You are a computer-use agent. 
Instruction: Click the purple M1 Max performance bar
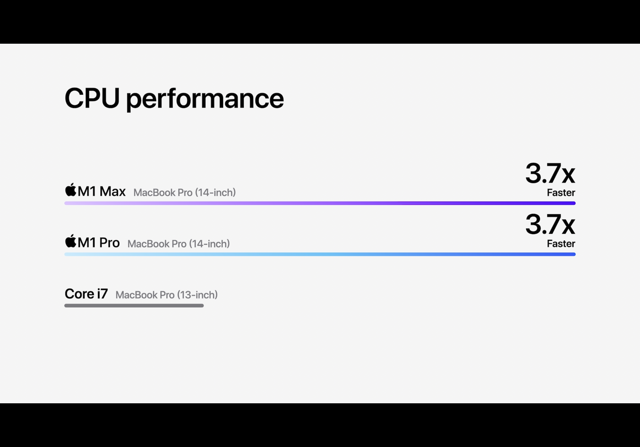pyautogui.click(x=320, y=203)
